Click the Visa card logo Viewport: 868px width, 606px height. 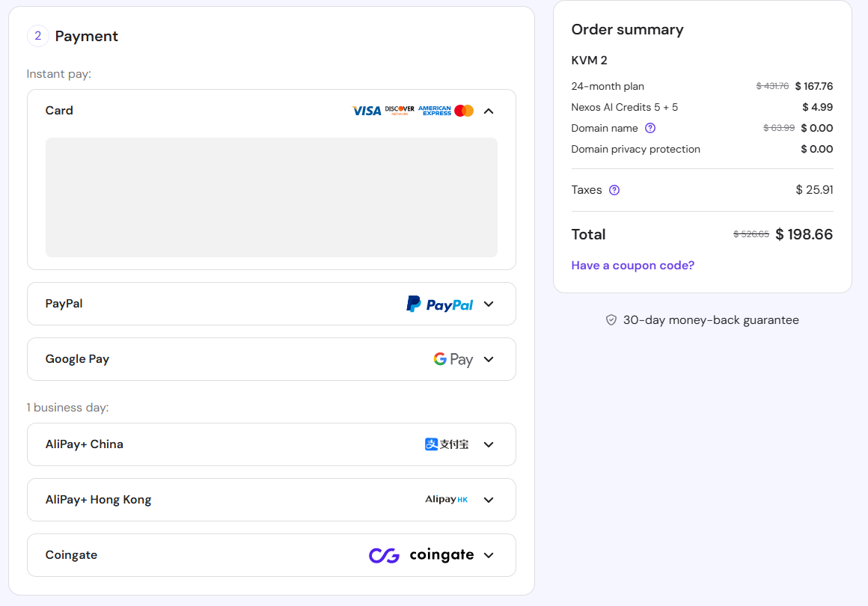click(367, 111)
